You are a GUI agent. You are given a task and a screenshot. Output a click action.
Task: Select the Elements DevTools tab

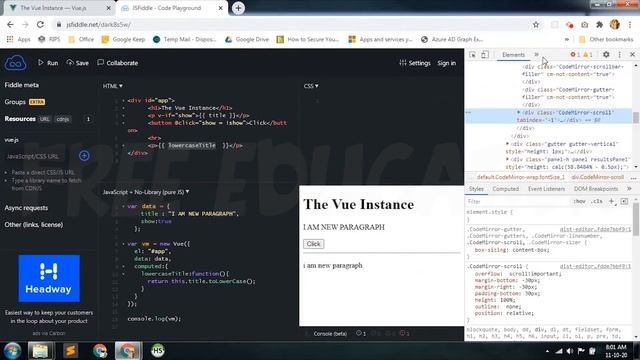pos(513,55)
